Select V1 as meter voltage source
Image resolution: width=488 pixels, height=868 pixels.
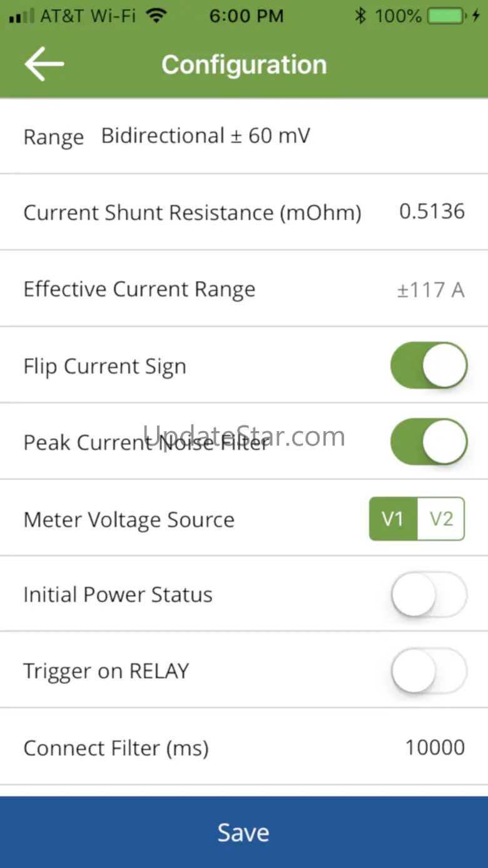point(393,519)
